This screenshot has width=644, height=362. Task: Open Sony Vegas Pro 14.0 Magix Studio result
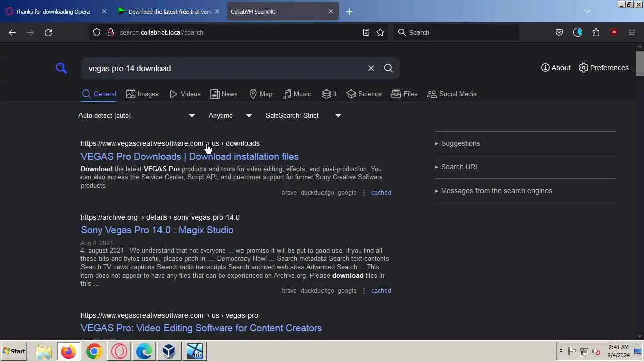tap(157, 230)
